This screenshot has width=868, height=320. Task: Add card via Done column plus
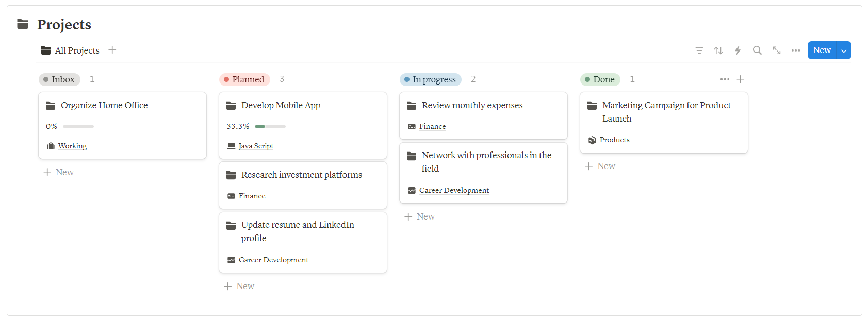click(x=741, y=79)
